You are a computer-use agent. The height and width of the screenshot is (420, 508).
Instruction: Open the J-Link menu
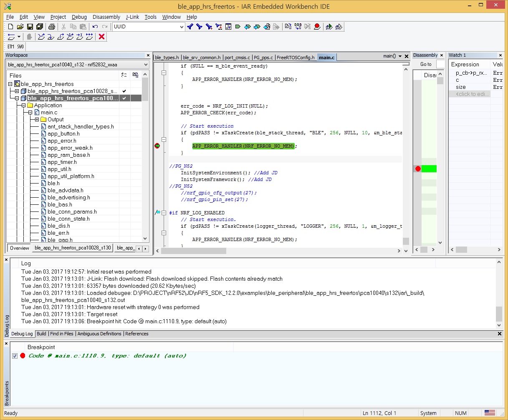click(x=132, y=17)
